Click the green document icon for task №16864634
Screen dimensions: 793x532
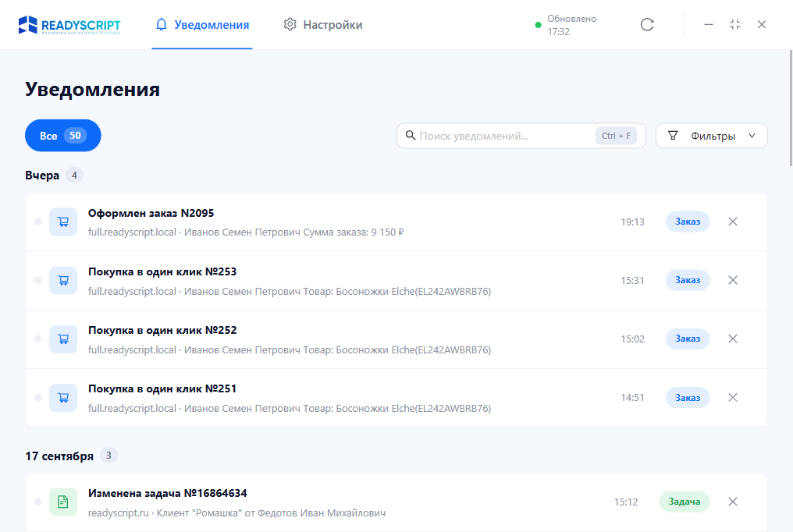point(63,502)
